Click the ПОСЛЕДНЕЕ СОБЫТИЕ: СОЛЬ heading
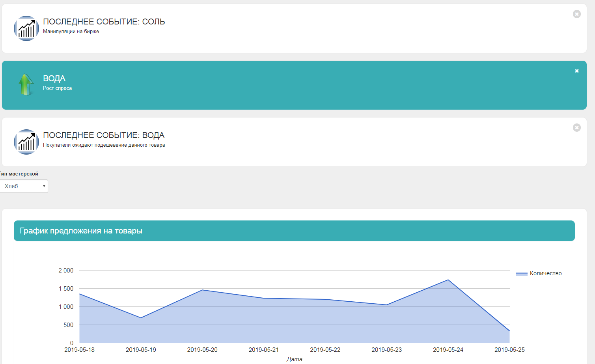595x364 pixels. point(104,22)
